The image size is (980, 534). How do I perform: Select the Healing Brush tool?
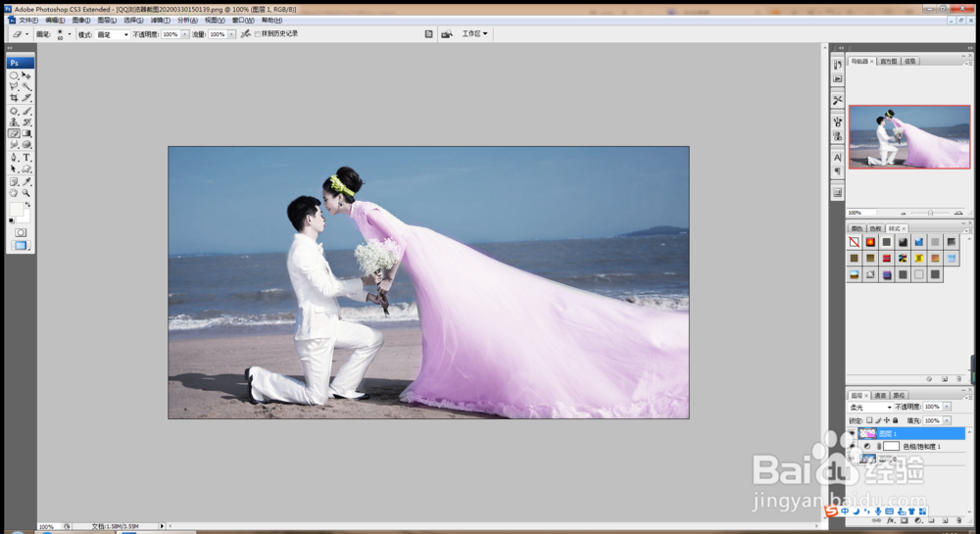(x=14, y=111)
